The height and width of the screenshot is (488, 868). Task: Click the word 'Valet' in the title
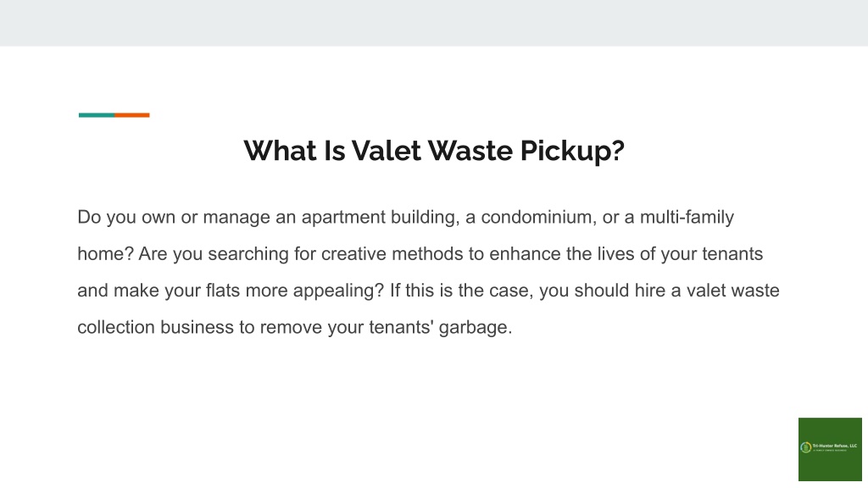(x=387, y=151)
